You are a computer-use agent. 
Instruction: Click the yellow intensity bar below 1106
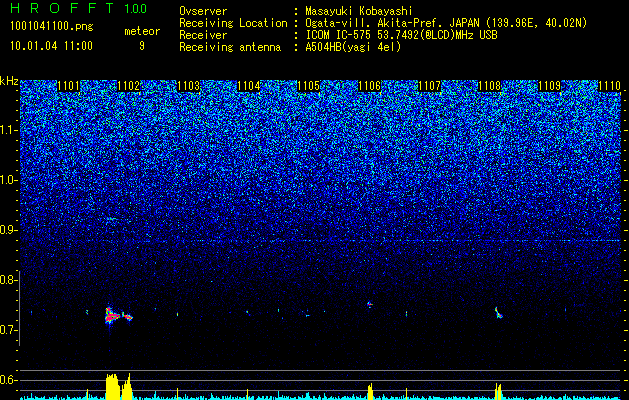coord(370,391)
